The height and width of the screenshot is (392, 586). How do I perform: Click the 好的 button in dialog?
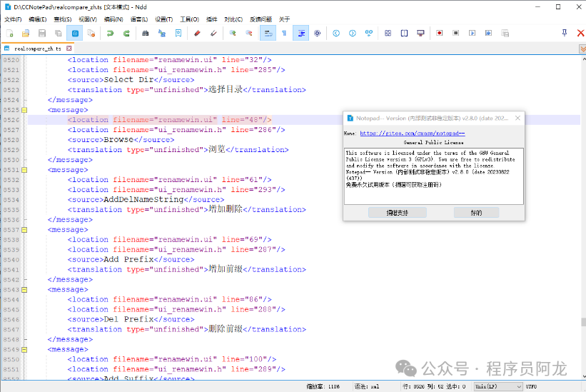pyautogui.click(x=476, y=213)
